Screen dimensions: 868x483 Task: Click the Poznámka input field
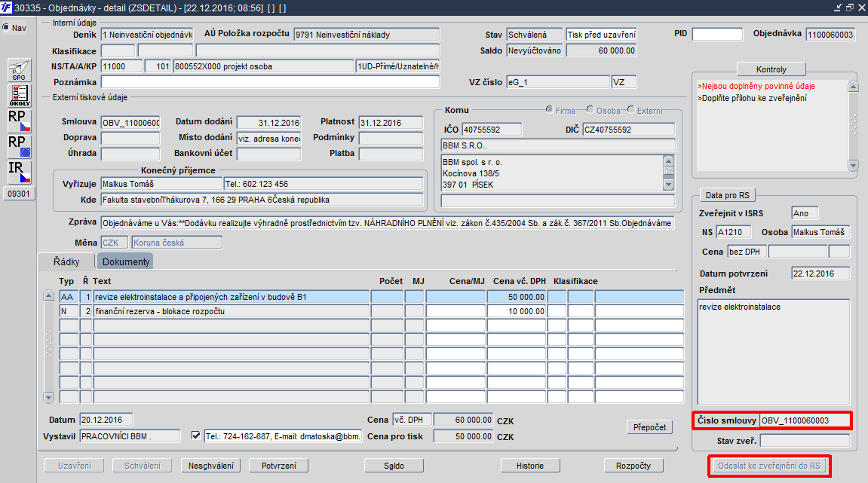point(270,82)
